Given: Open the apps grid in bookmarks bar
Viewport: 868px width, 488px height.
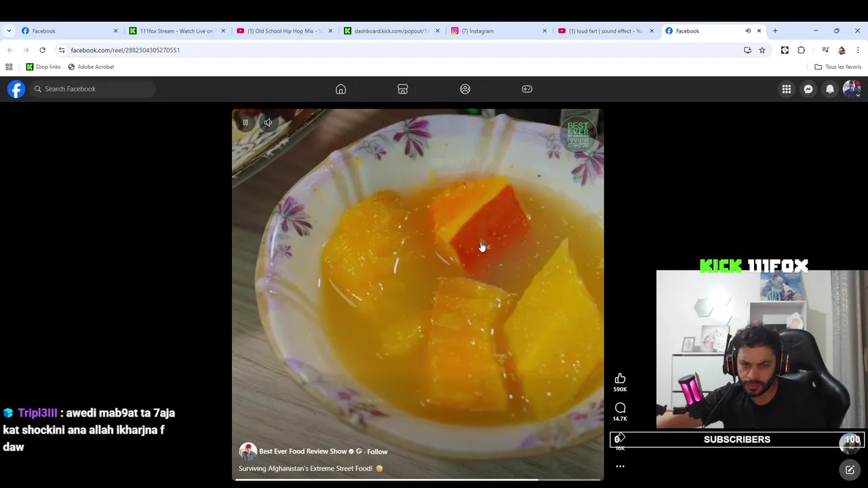Looking at the screenshot, I should point(9,66).
